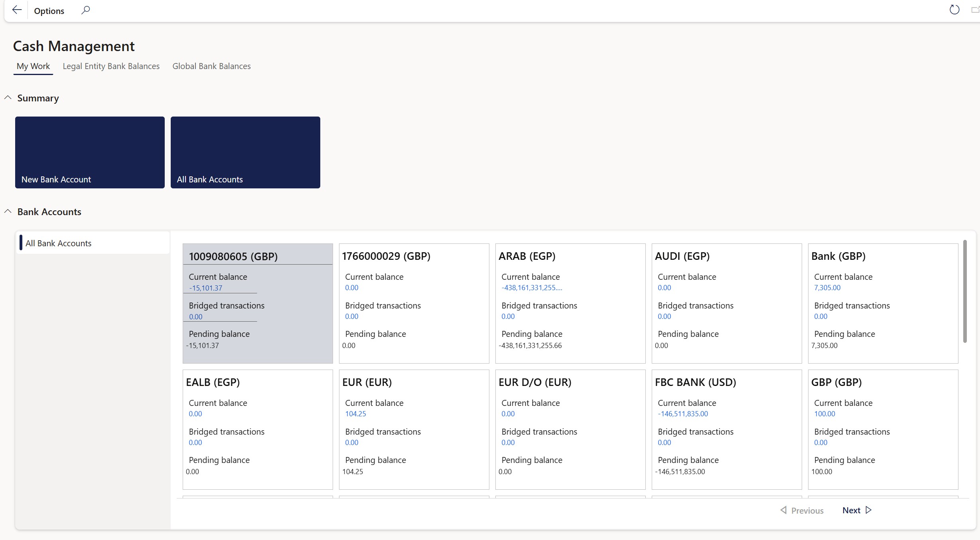Select the EUR (EUR) account card
The image size is (980, 540).
(x=414, y=429)
